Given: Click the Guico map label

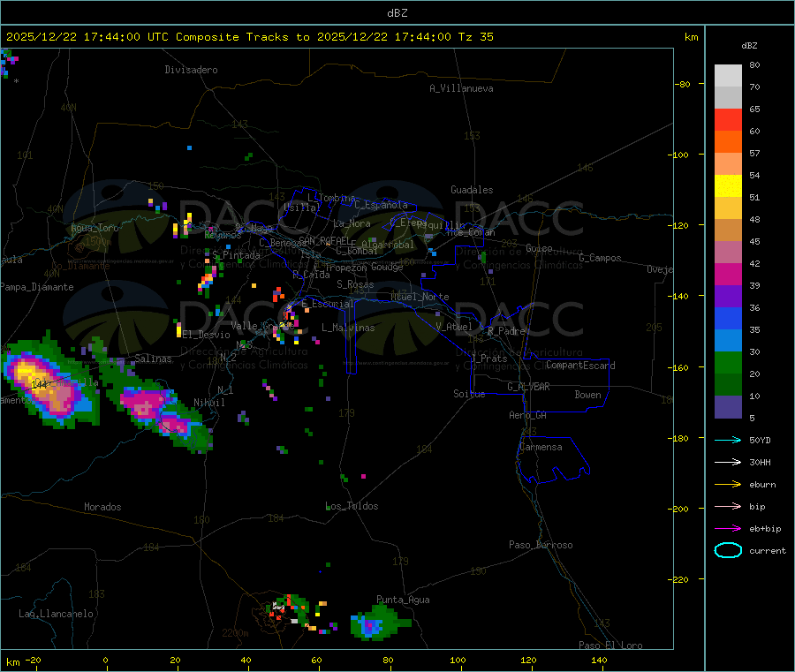Looking at the screenshot, I should pos(539,248).
